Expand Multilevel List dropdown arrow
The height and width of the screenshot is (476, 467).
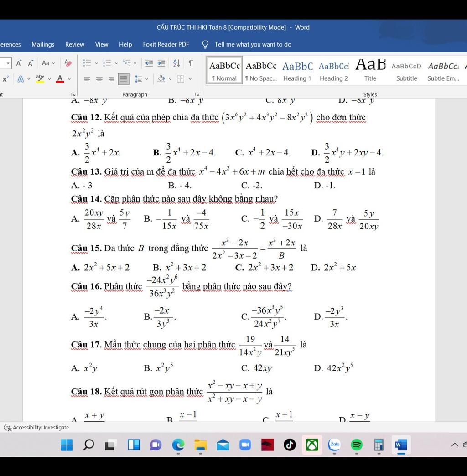(x=135, y=63)
